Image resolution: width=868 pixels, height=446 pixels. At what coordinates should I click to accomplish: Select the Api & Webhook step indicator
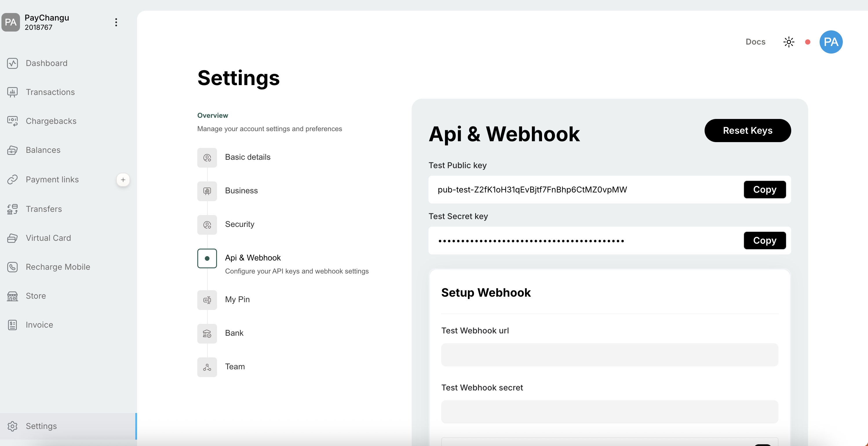pos(207,258)
